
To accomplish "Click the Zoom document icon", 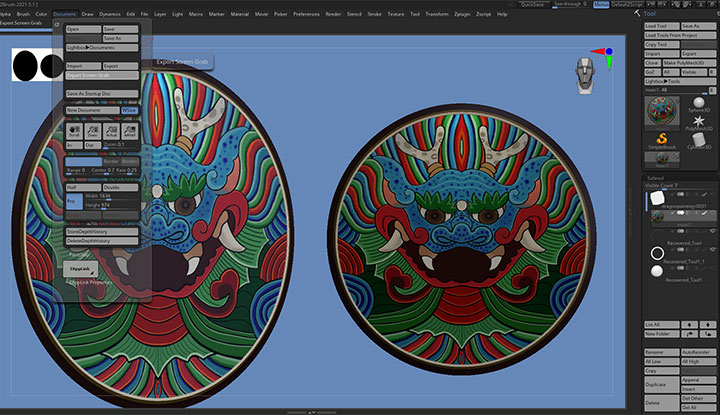I will [92, 131].
